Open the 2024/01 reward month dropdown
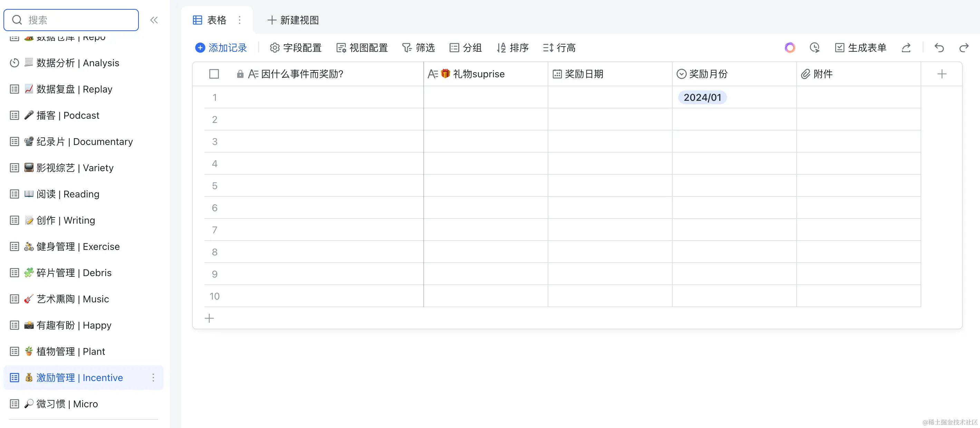Viewport: 980px width, 428px height. pos(702,97)
